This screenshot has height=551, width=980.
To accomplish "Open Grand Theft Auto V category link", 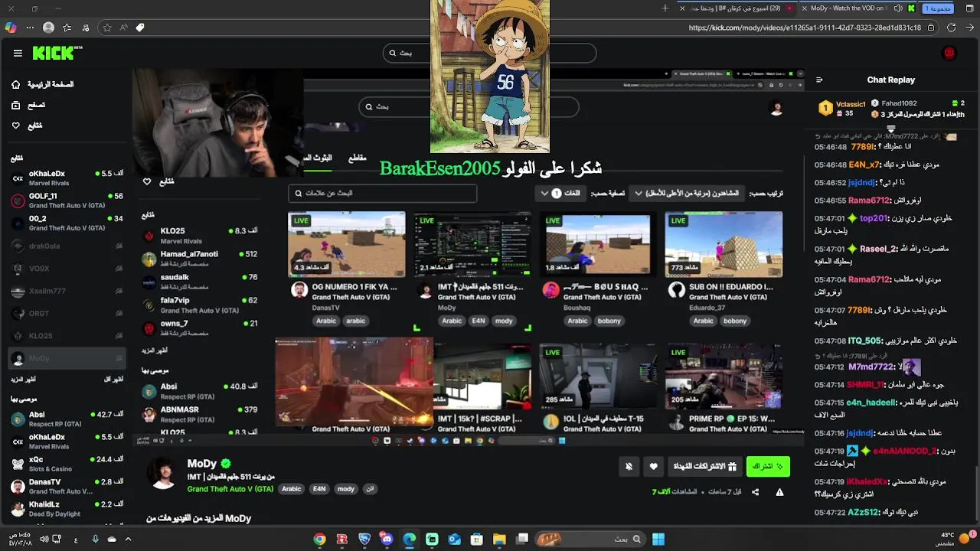I will point(230,489).
